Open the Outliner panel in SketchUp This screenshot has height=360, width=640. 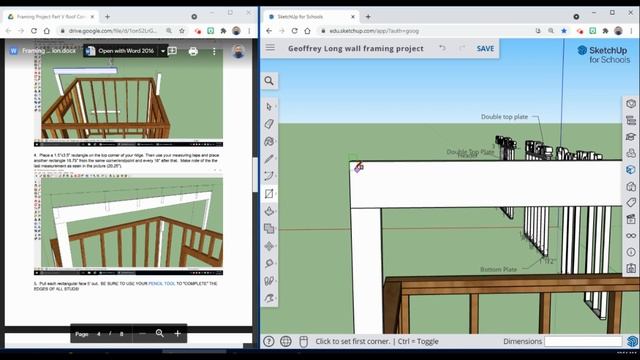pyautogui.click(x=631, y=120)
